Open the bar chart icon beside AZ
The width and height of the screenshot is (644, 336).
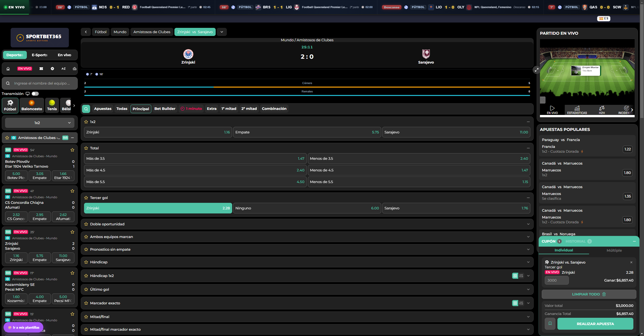click(x=74, y=69)
